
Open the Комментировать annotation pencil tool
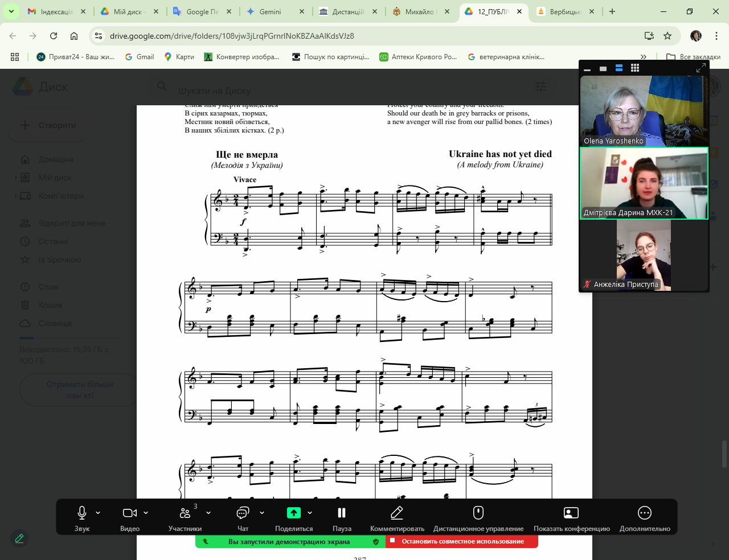click(x=397, y=513)
